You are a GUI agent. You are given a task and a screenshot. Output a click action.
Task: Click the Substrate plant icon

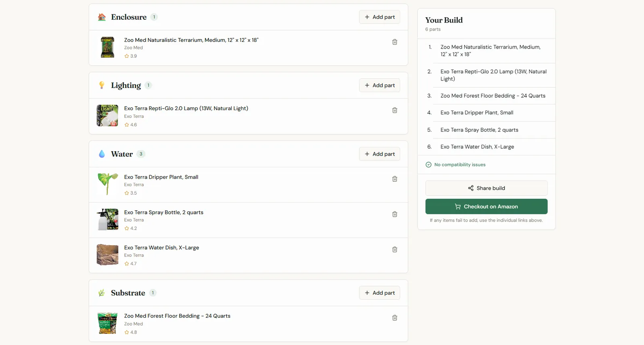click(102, 293)
